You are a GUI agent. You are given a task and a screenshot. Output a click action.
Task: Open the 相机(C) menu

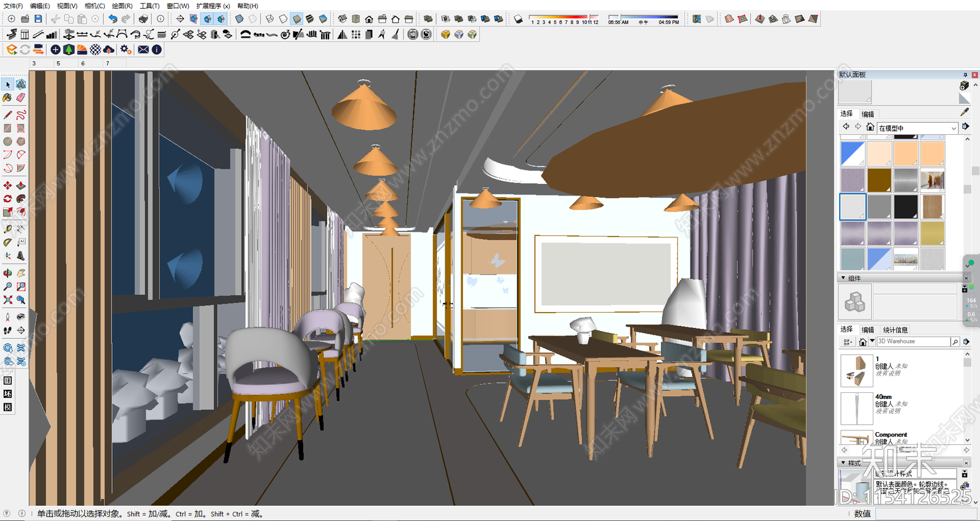tap(95, 6)
